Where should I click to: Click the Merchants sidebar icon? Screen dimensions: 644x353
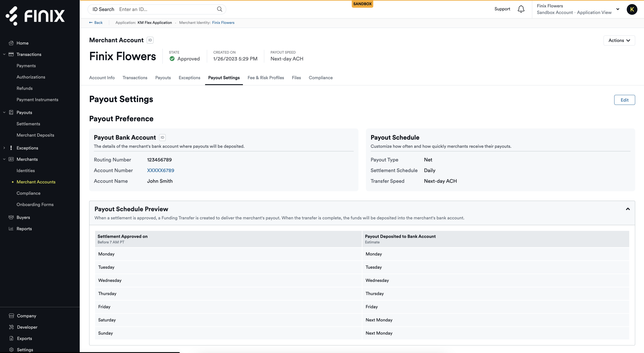(11, 159)
